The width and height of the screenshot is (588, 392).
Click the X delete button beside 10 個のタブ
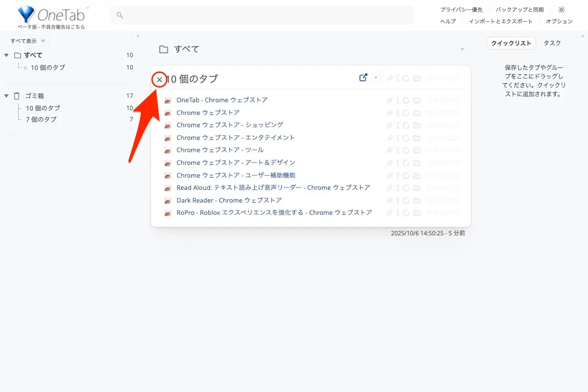[x=159, y=79]
